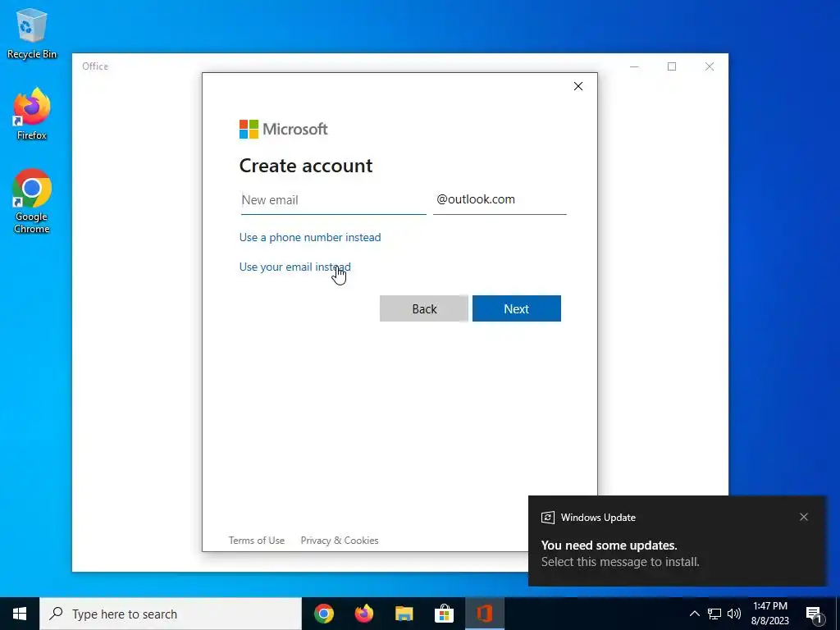The height and width of the screenshot is (630, 840).
Task: Close the Office window
Action: (710, 66)
